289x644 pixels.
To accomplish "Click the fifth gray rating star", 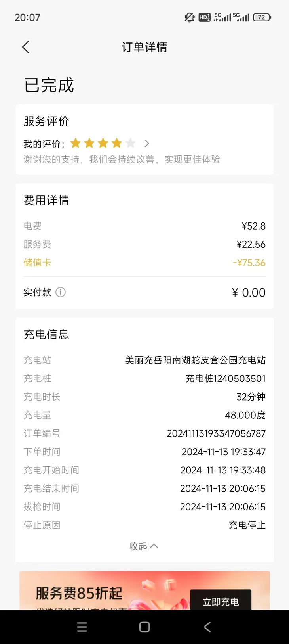I will [x=130, y=143].
